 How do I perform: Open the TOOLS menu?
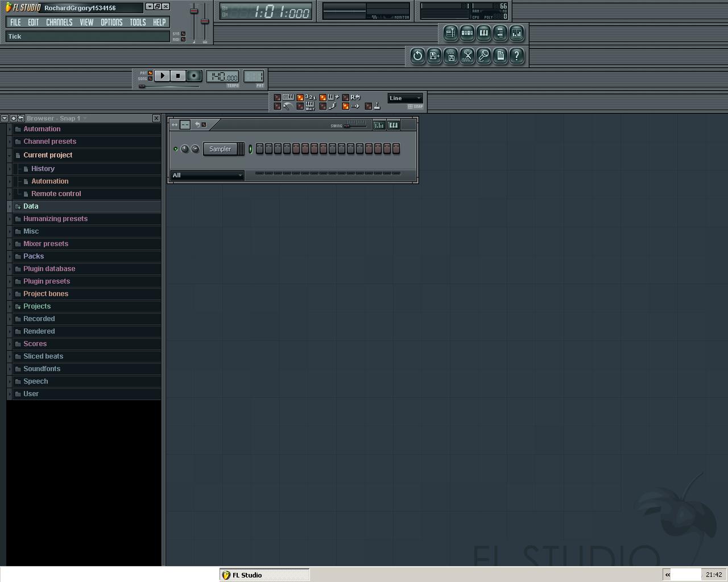138,22
